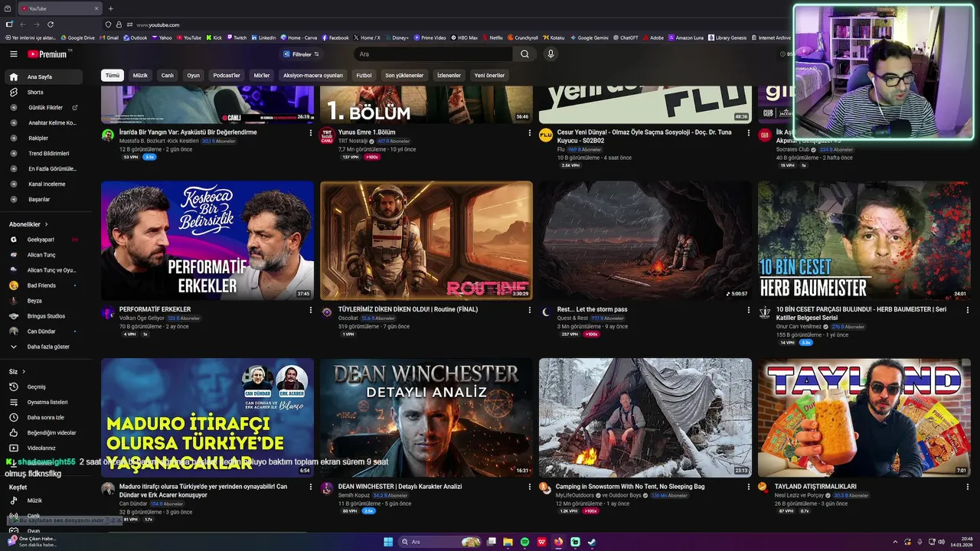Screen dimensions: 980x551
Task: Click the Netflix bookmark
Action: (x=492, y=37)
